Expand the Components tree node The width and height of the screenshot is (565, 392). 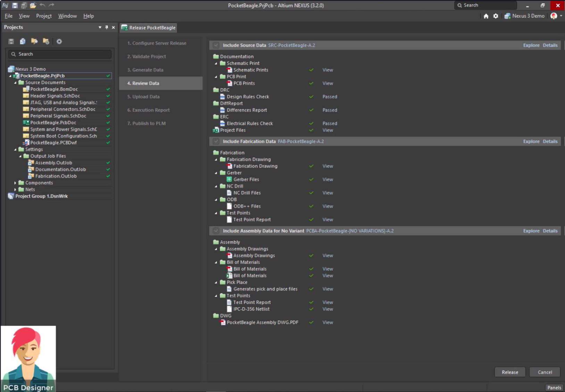(15, 182)
